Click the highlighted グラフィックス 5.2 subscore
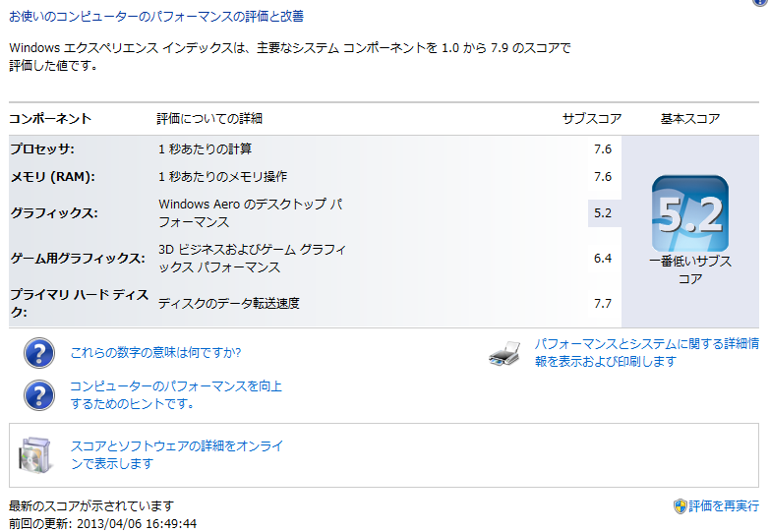This screenshot has height=532, width=770. point(603,213)
